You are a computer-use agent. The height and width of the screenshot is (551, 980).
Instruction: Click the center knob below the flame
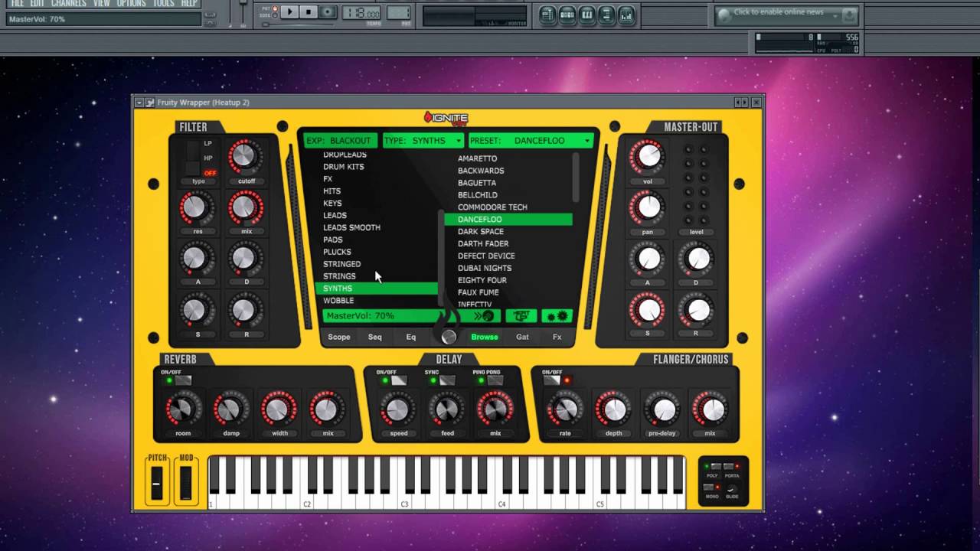coord(449,337)
